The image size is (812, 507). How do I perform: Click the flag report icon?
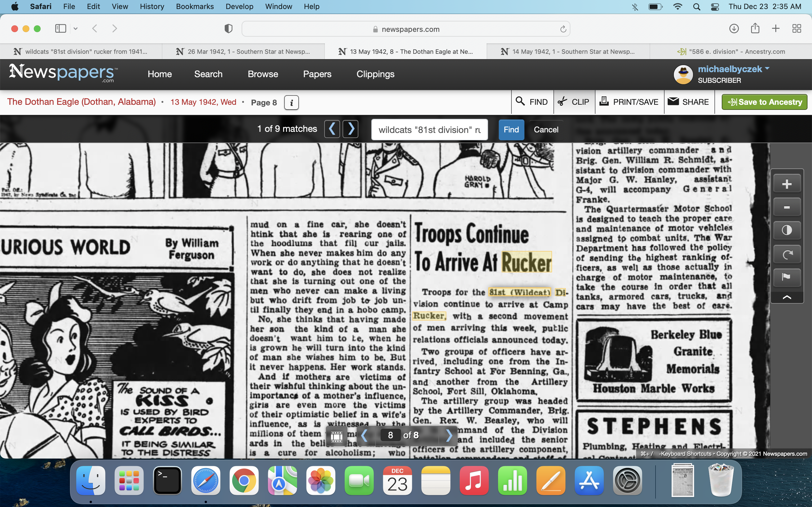[787, 277]
